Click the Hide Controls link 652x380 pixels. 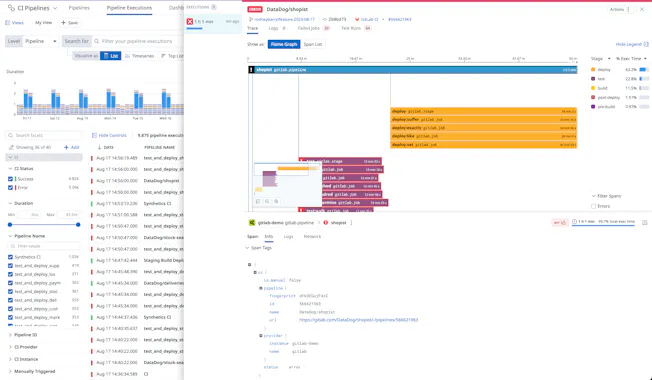(109, 136)
